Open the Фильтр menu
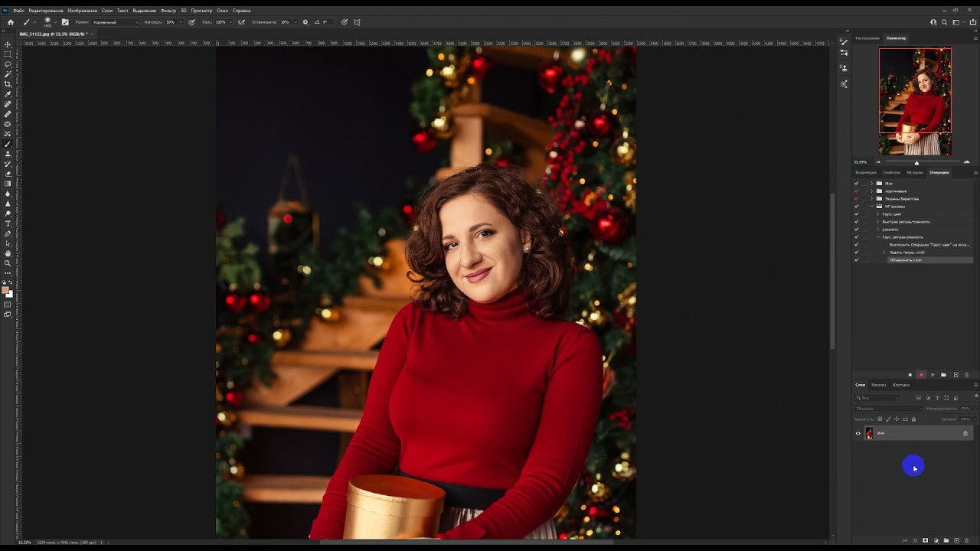The height and width of the screenshot is (551, 980). tap(168, 11)
